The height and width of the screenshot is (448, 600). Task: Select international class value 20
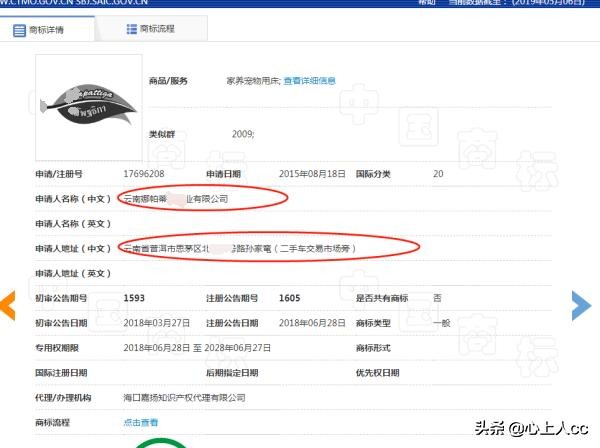click(438, 174)
